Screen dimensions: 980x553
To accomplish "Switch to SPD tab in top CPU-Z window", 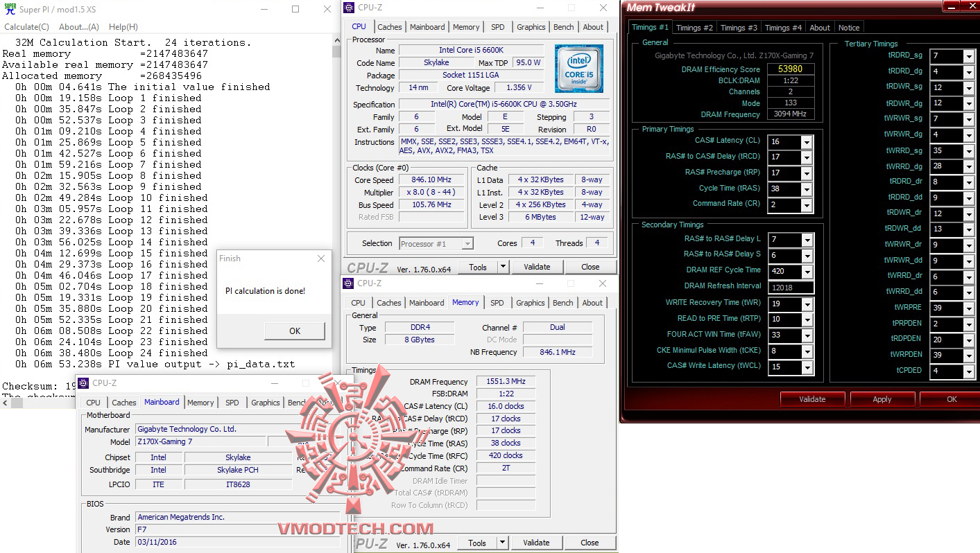I will pyautogui.click(x=498, y=27).
